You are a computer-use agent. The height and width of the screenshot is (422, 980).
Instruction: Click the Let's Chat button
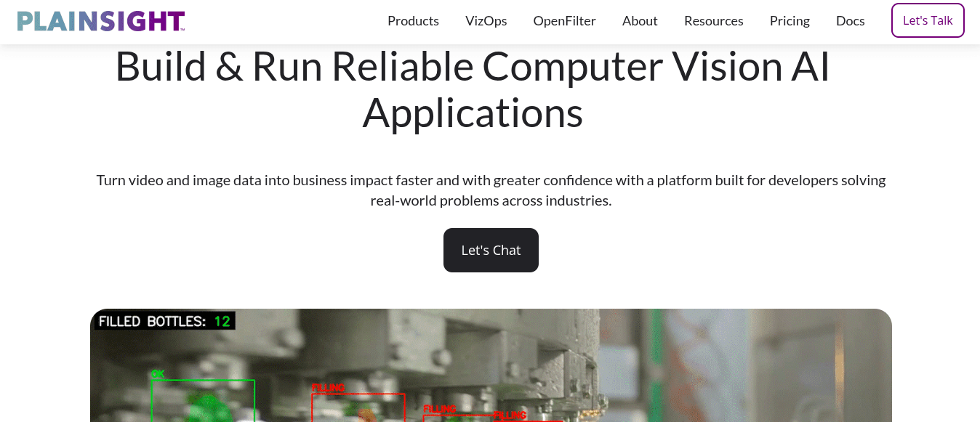click(491, 250)
